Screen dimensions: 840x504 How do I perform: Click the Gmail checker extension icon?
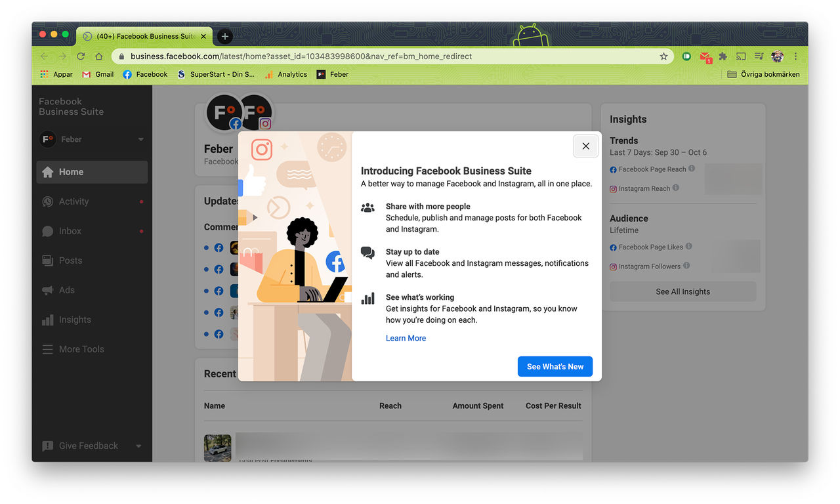click(x=705, y=57)
